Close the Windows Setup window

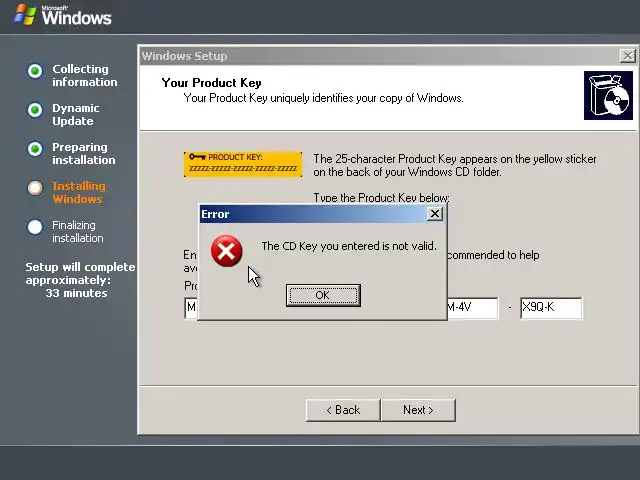(627, 56)
